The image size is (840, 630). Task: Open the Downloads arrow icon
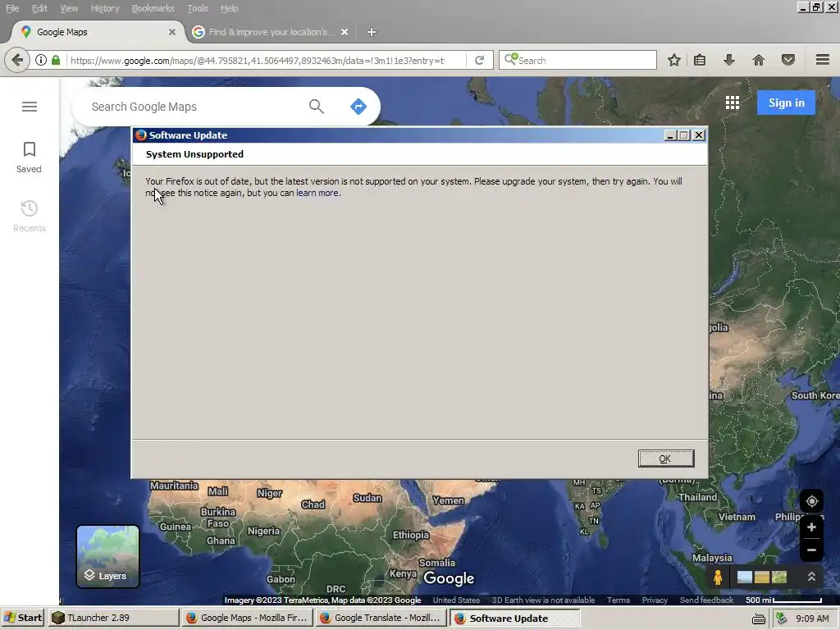[728, 60]
